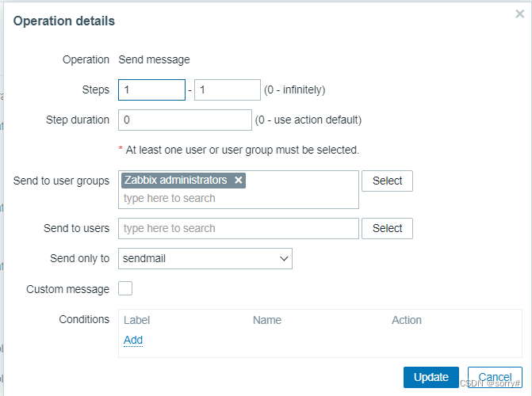
Task: Click the Cancel button
Action: coord(495,377)
